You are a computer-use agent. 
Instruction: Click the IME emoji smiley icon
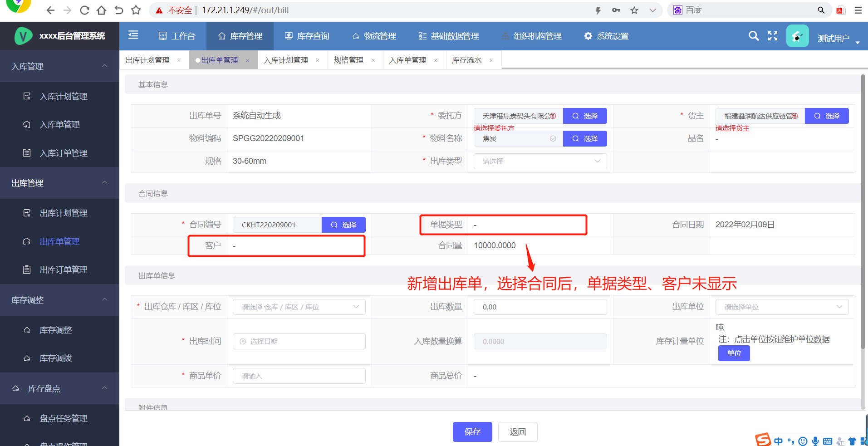(x=803, y=441)
